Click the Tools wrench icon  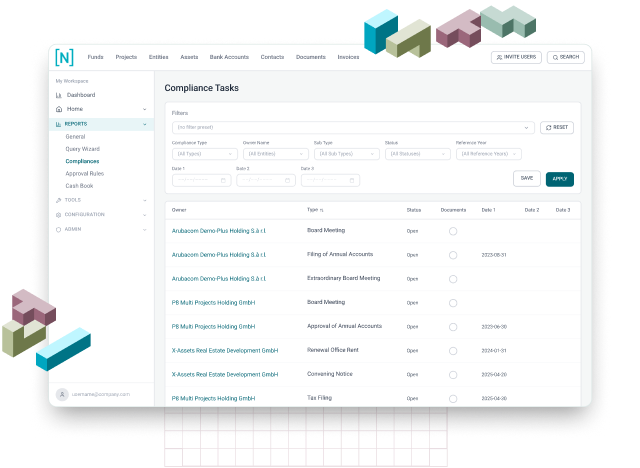[x=58, y=200]
